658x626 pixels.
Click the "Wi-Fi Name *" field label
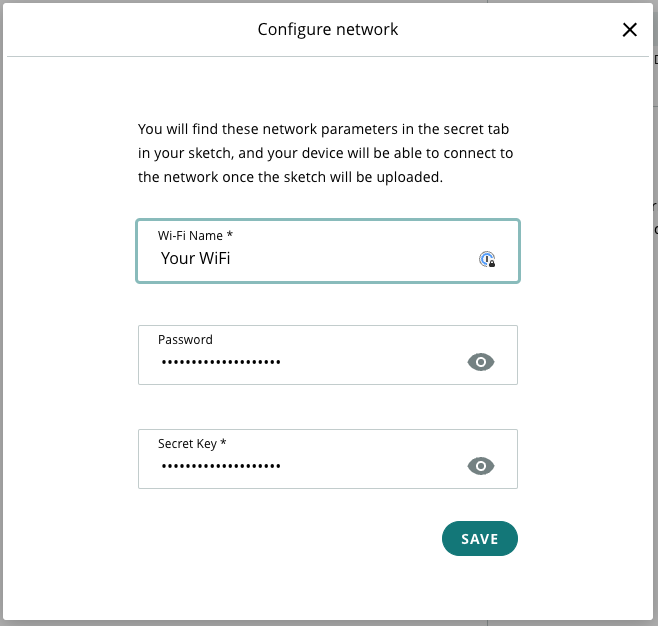(x=195, y=235)
